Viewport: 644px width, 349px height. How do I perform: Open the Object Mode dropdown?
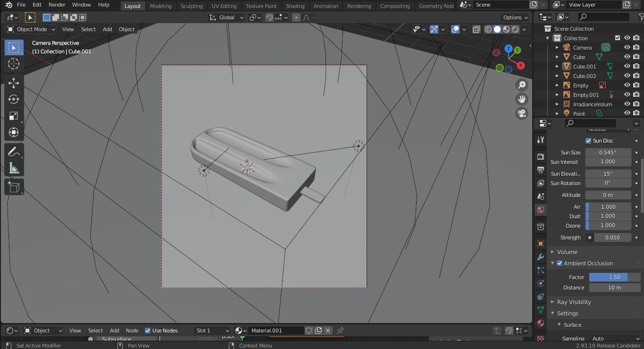coord(31,29)
